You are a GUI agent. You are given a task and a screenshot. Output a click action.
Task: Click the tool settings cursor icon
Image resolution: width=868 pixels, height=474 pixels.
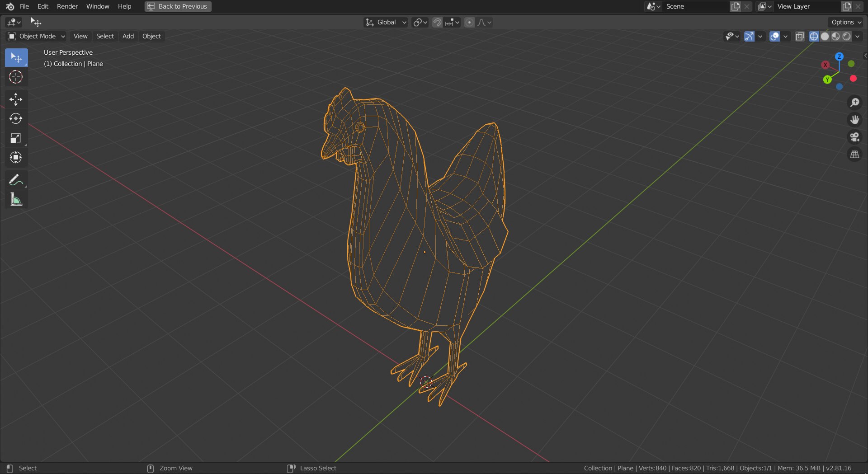[36, 22]
